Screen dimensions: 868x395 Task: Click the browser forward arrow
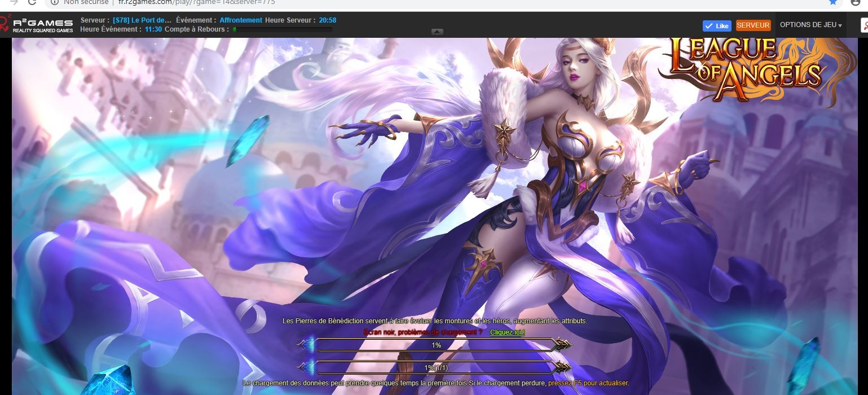click(x=14, y=2)
